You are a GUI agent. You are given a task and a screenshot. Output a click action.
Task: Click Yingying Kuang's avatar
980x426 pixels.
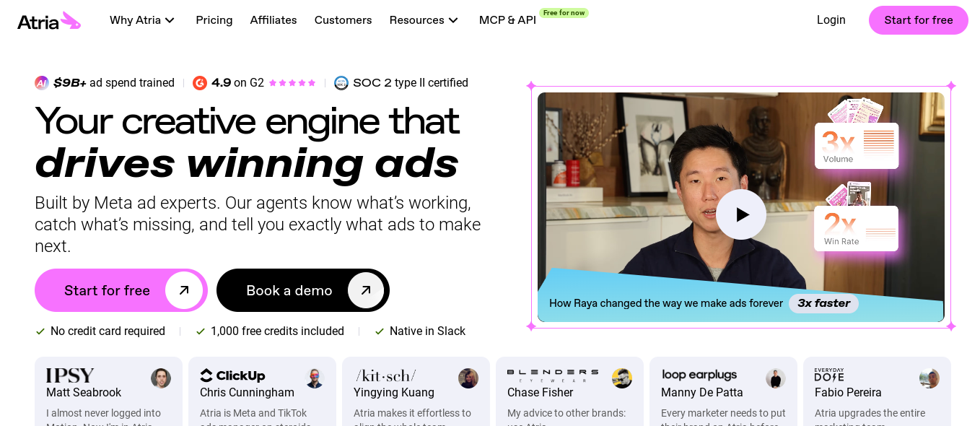click(x=468, y=378)
